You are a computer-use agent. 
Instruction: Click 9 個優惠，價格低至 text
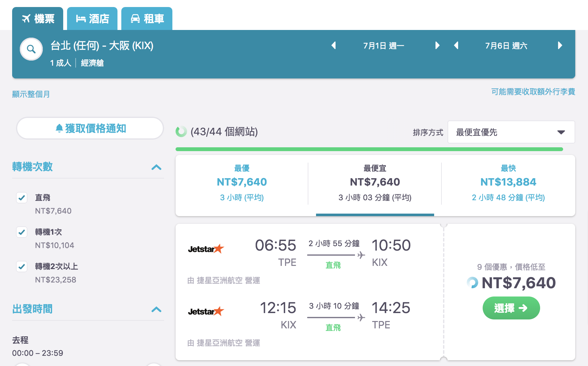click(x=511, y=267)
